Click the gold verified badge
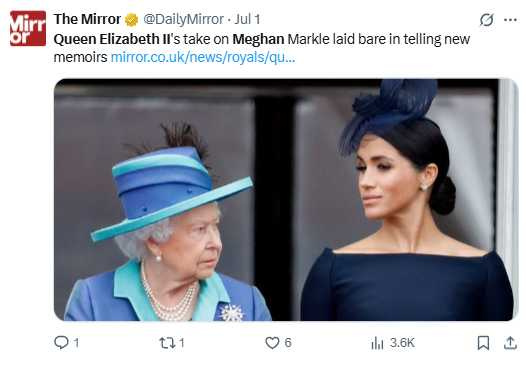526x377 pixels. click(132, 20)
